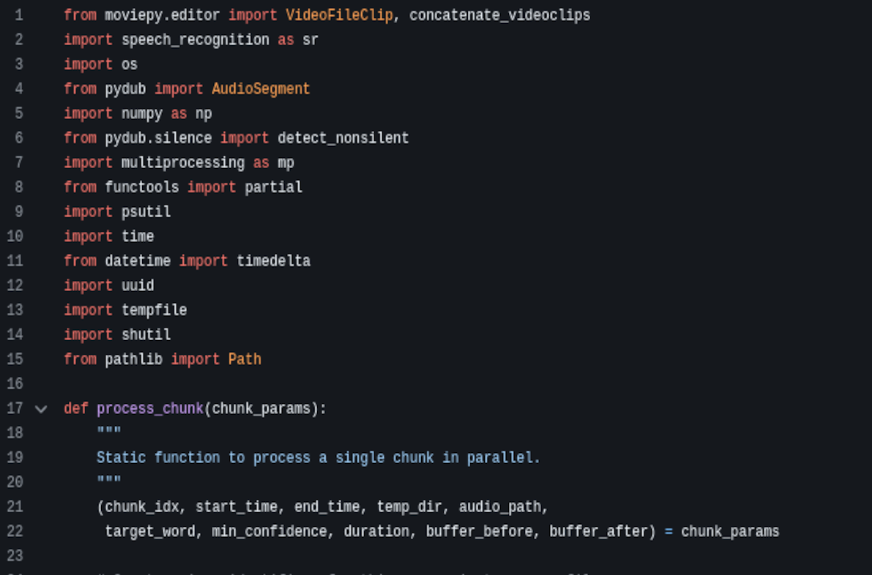Collapse the process_chunk function definition
The width and height of the screenshot is (872, 575).
point(41,409)
